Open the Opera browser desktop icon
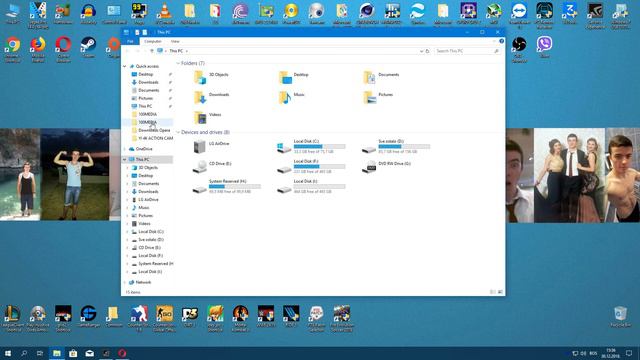 point(63,49)
